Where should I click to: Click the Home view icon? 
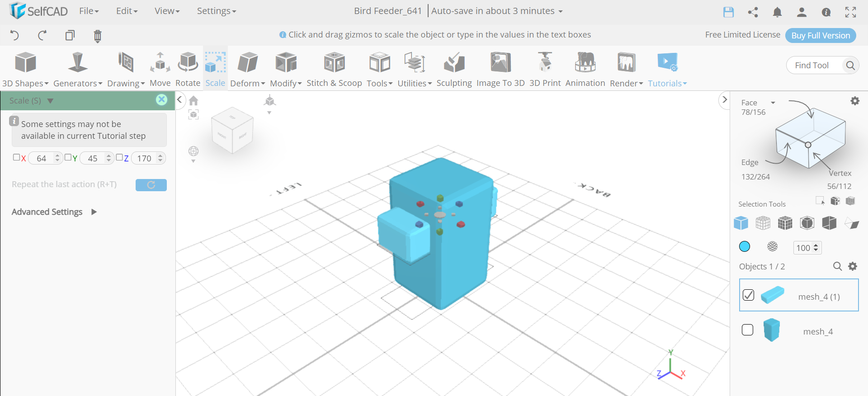click(x=193, y=100)
